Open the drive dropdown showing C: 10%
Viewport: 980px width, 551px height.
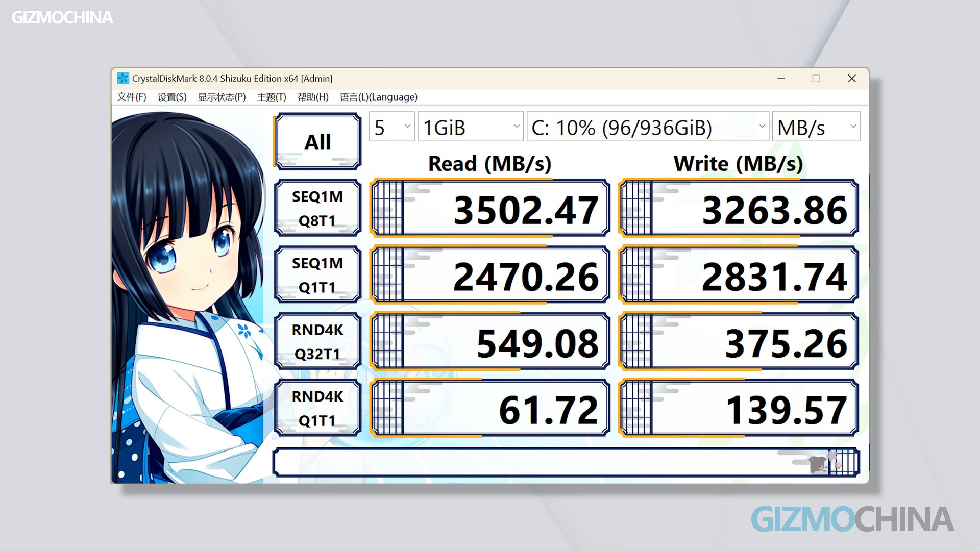pos(648,127)
